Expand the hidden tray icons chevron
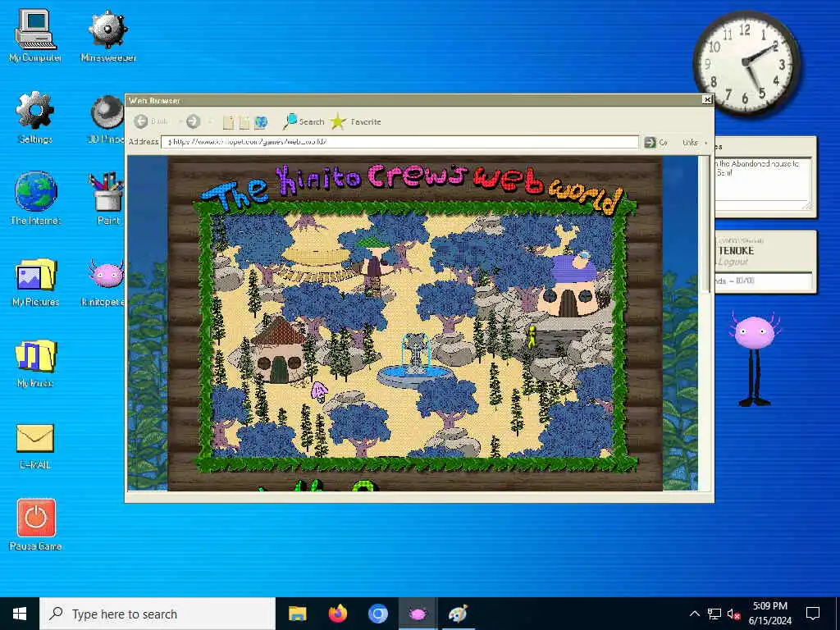Screen dimensions: 840x630 (x=694, y=614)
